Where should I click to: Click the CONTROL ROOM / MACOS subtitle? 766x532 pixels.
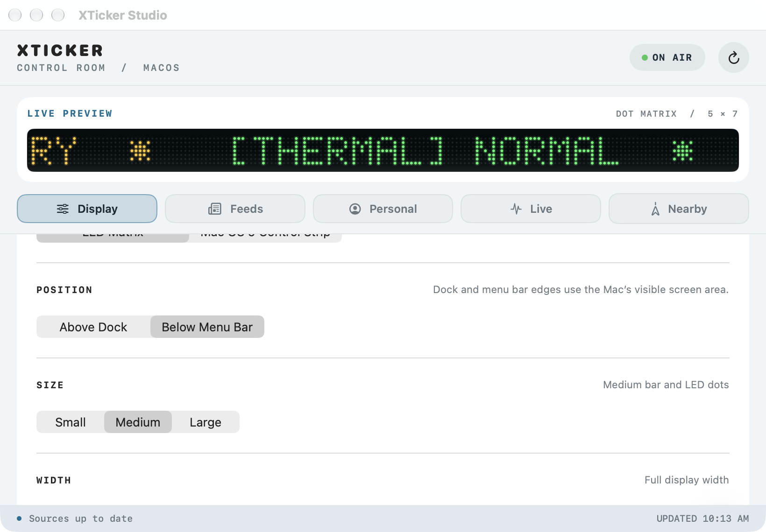tap(98, 68)
